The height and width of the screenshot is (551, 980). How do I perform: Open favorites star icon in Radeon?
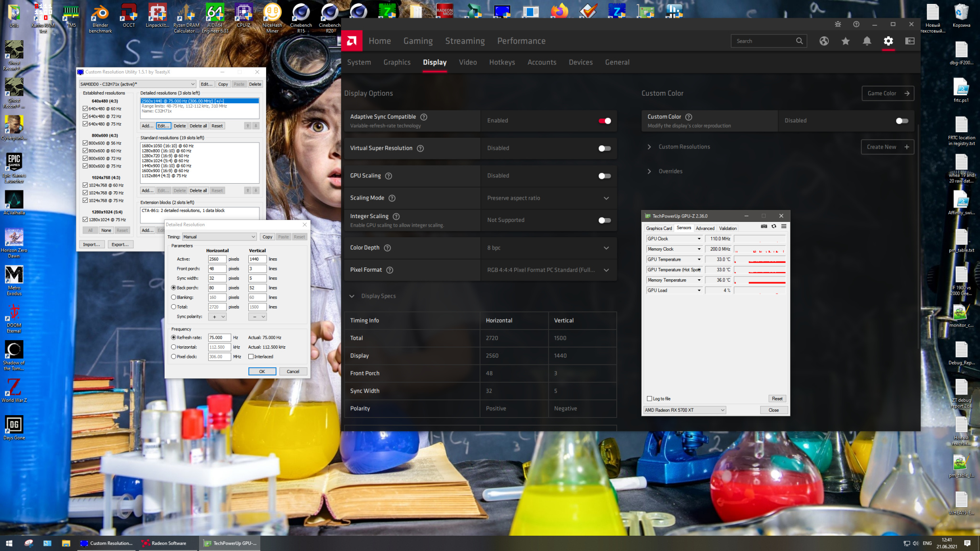point(846,41)
